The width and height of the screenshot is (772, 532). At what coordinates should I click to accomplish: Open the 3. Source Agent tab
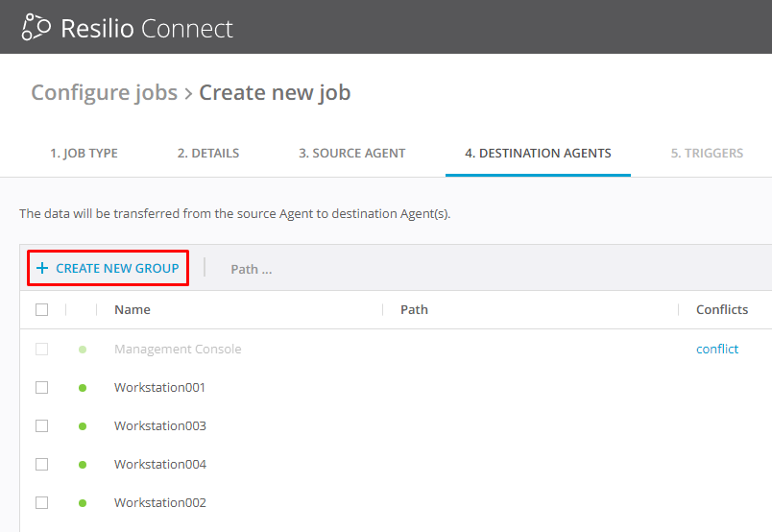point(351,153)
